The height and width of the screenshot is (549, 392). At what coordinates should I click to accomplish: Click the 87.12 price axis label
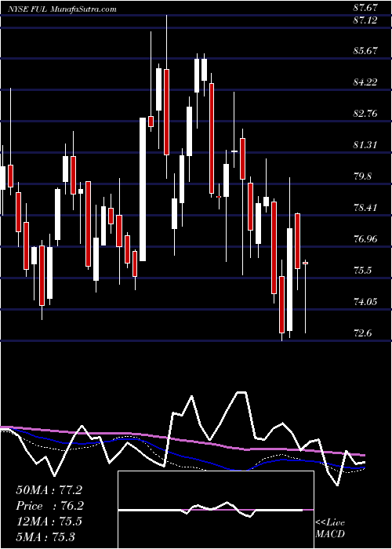(x=366, y=20)
